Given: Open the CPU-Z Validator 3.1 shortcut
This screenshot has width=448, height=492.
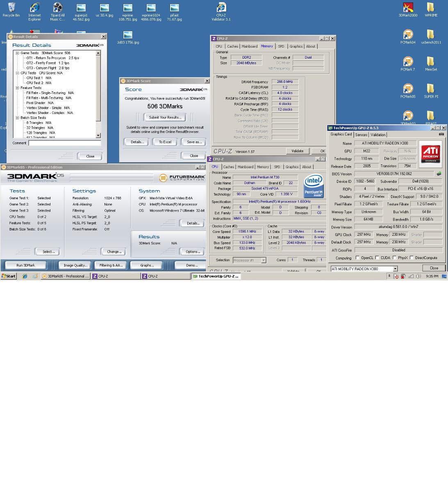Looking at the screenshot, I should pos(221,11).
